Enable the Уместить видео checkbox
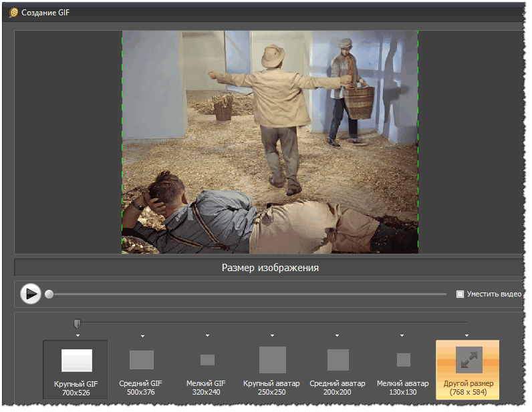Image resolution: width=532 pixels, height=412 pixels. (x=460, y=294)
